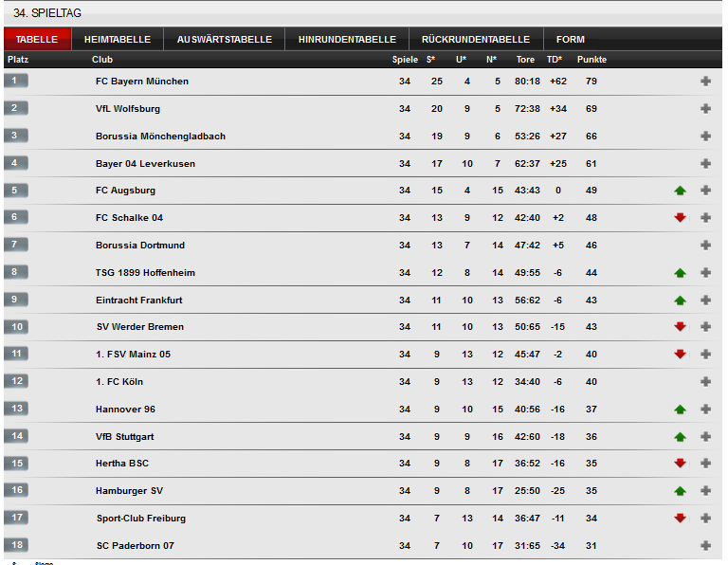Expand FC Bayern München row plus icon

point(705,82)
